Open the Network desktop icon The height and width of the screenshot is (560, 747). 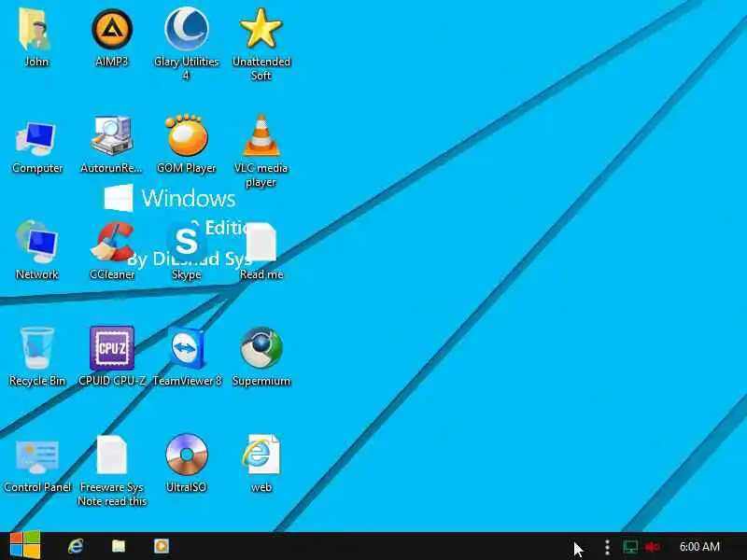point(36,242)
